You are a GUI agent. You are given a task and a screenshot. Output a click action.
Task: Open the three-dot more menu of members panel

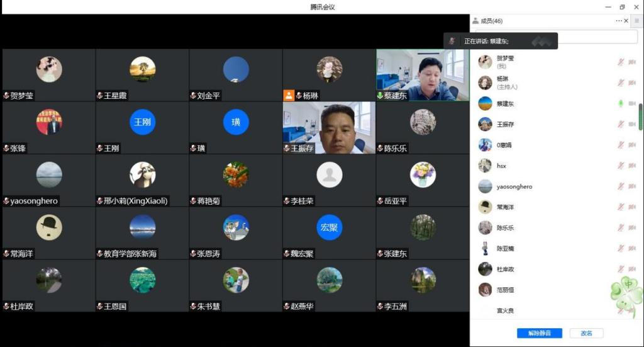[619, 21]
